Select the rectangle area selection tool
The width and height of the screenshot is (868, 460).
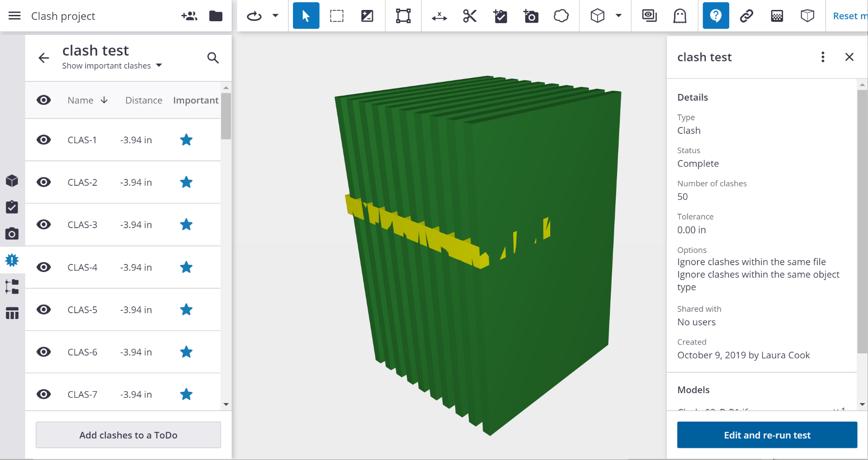click(337, 16)
